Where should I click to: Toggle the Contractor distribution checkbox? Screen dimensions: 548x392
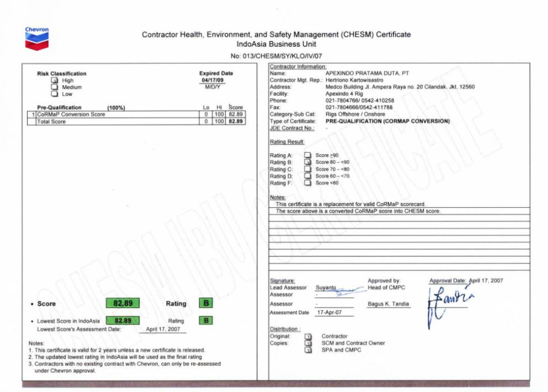308,336
